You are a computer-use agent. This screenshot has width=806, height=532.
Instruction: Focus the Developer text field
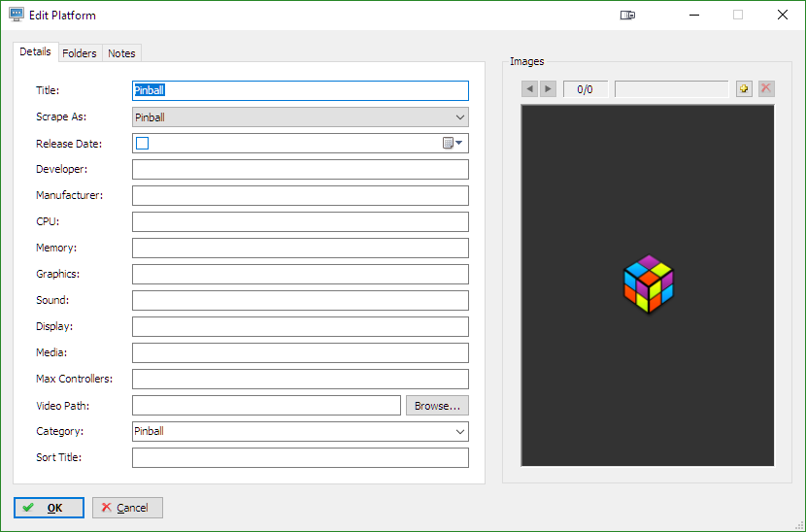pyautogui.click(x=301, y=170)
